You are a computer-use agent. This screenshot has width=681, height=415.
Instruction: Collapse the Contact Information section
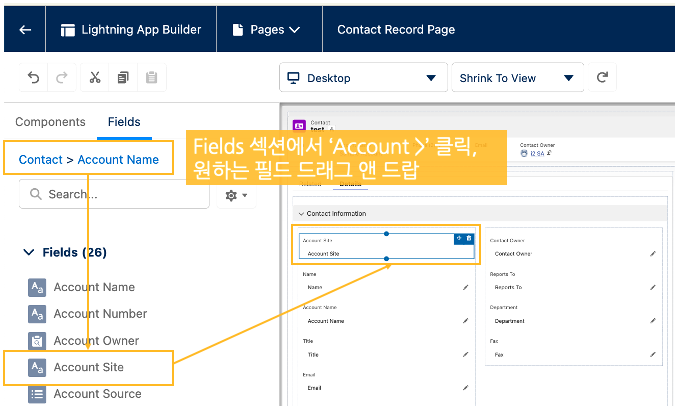tap(299, 214)
